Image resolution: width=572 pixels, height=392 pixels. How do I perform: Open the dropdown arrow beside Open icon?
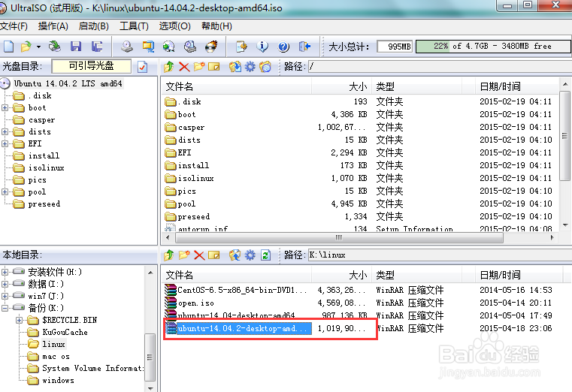tap(38, 47)
